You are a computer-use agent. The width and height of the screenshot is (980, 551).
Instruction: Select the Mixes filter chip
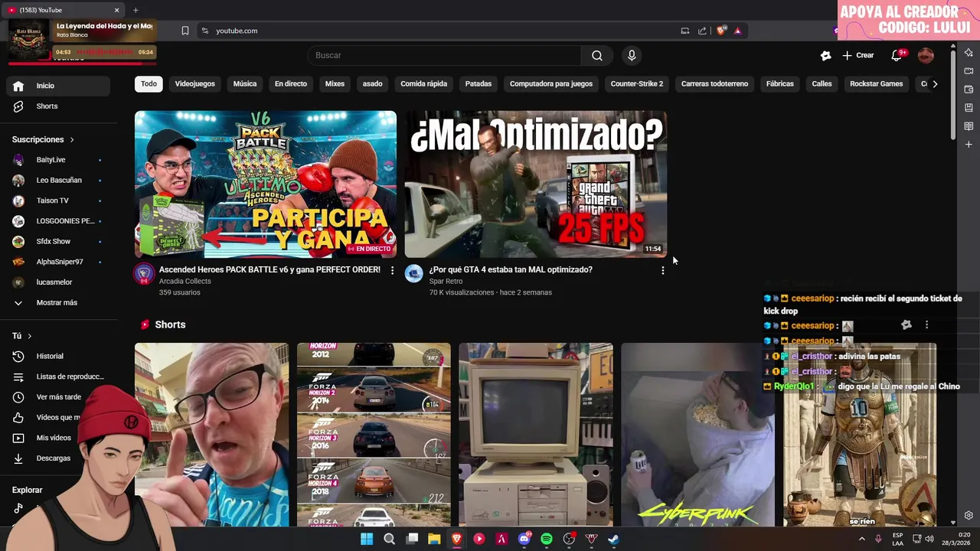pyautogui.click(x=335, y=83)
